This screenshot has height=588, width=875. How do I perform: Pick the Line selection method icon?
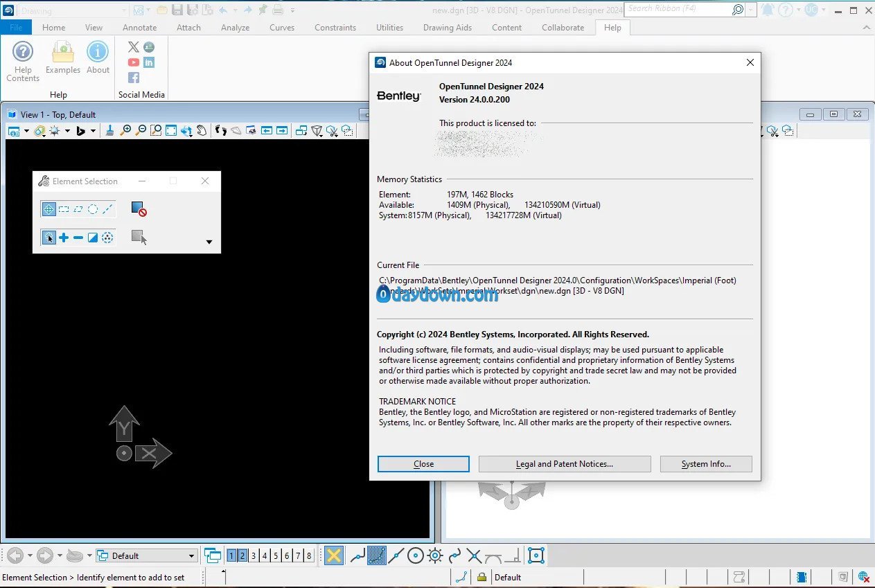(x=107, y=209)
